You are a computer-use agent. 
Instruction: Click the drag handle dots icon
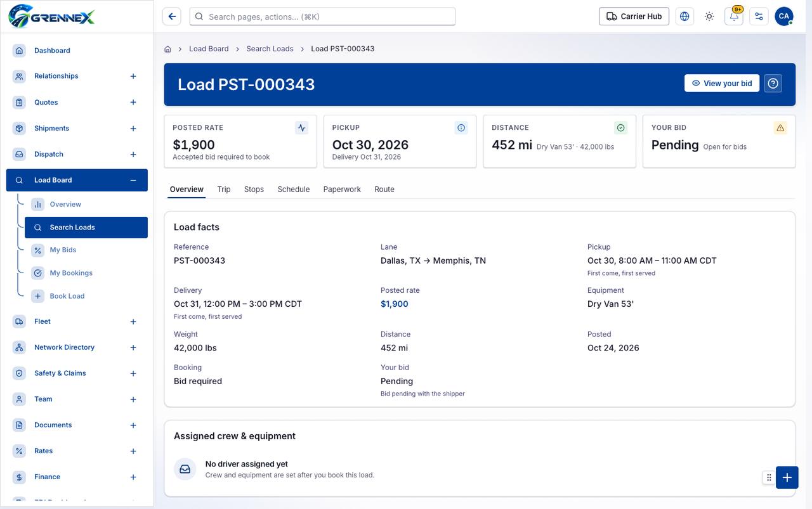tap(769, 477)
